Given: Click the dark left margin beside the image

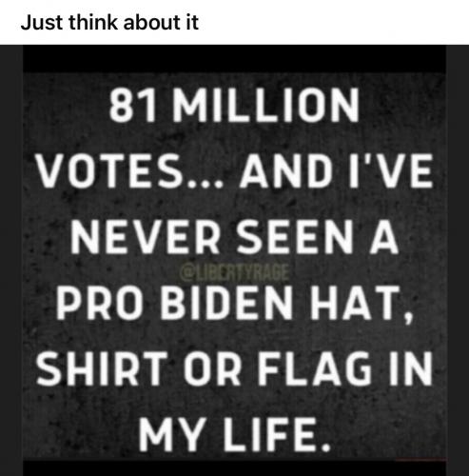Looking at the screenshot, I should [x=11, y=260].
